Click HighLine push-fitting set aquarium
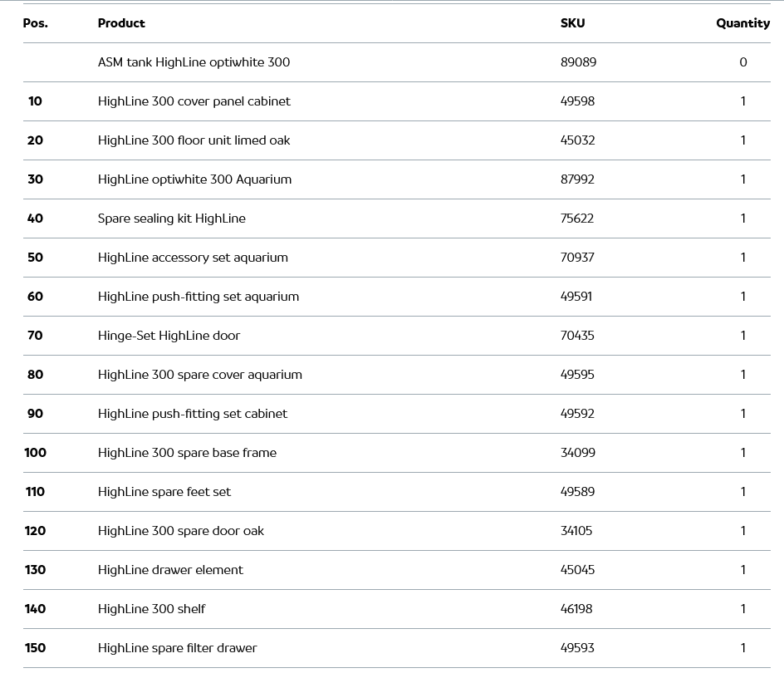The image size is (784, 678). click(198, 297)
